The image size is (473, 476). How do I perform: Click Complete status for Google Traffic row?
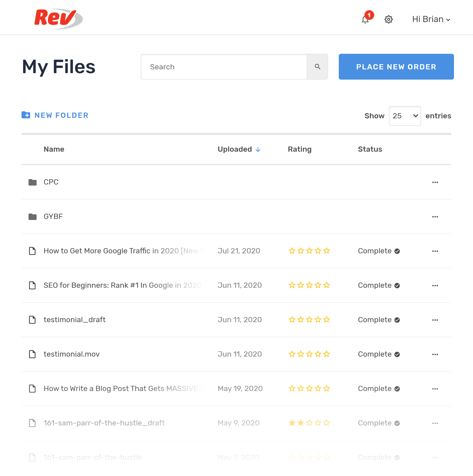[x=379, y=251]
